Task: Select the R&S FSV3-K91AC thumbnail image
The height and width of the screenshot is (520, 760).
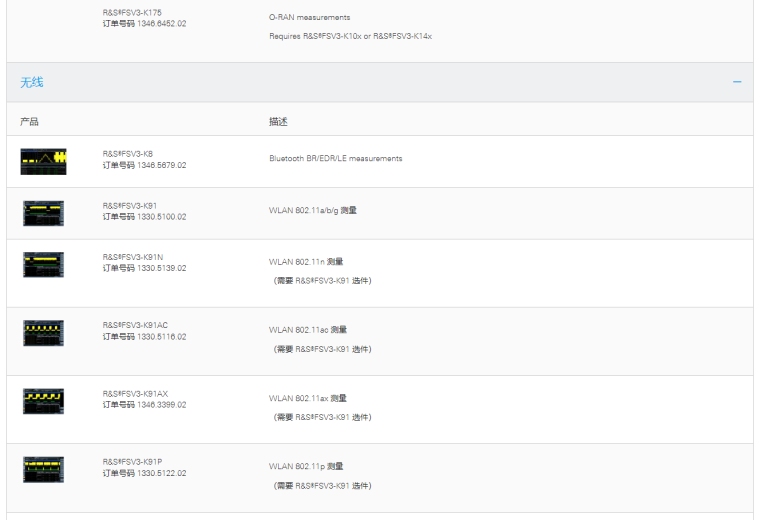Action: click(x=43, y=332)
